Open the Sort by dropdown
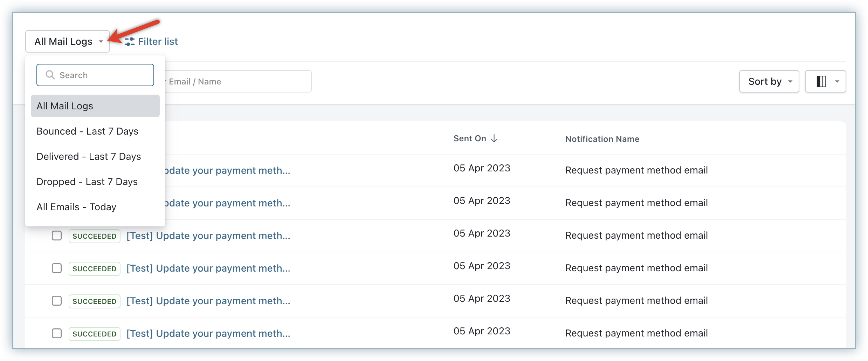Viewport: 868px width, 361px height. coord(769,81)
